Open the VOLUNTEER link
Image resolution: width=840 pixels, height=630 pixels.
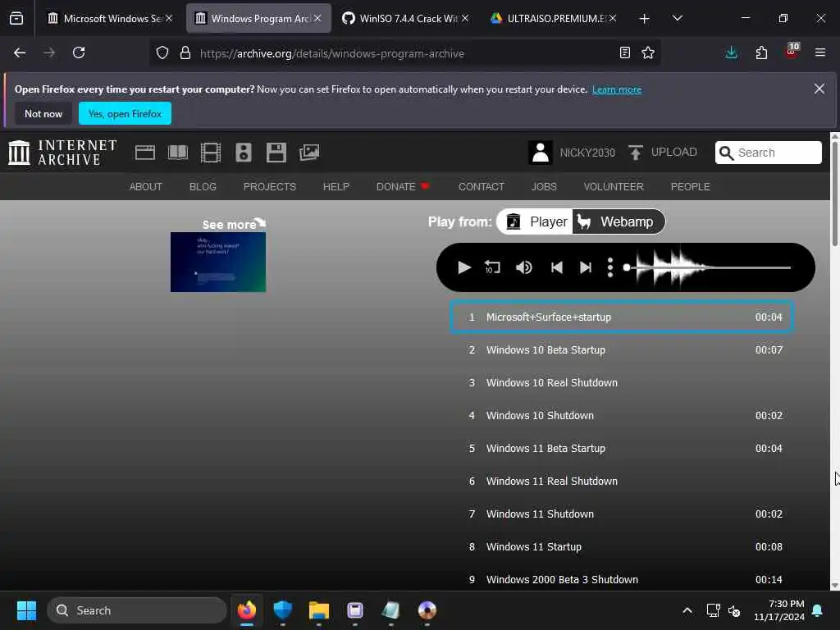(614, 186)
